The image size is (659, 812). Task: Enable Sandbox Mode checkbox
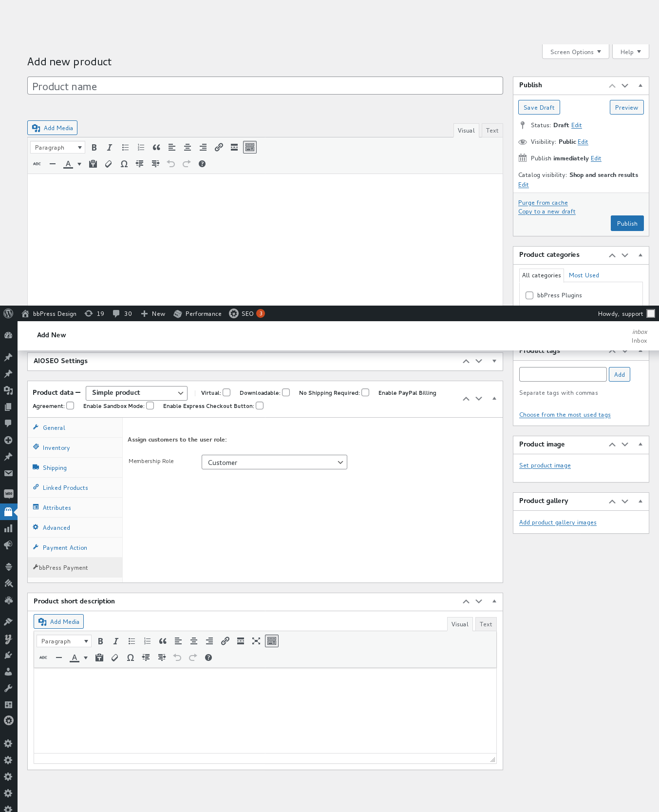pyautogui.click(x=150, y=406)
